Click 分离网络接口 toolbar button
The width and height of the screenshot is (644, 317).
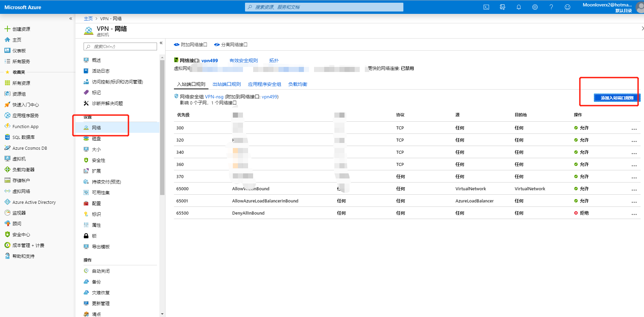coord(231,45)
